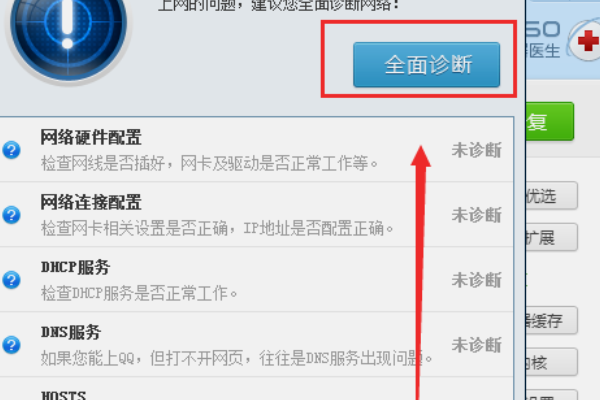Click question mark icon beside 网络硬件配置
This screenshot has width=600, height=400.
click(11, 150)
